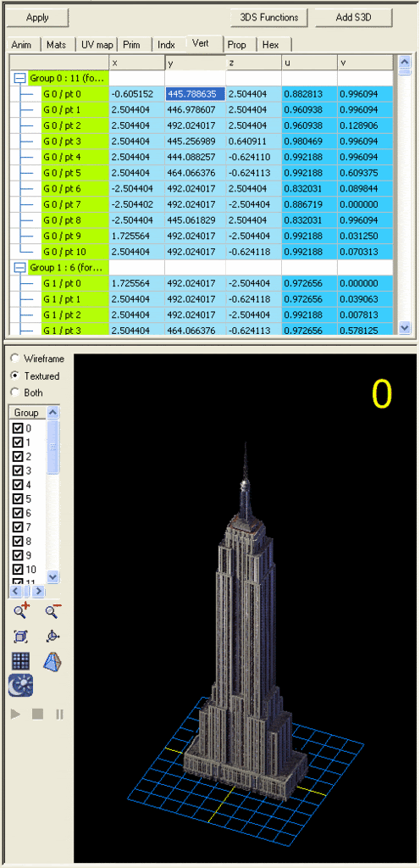
Task: Click the fit-to-view frame icon
Action: (x=21, y=637)
